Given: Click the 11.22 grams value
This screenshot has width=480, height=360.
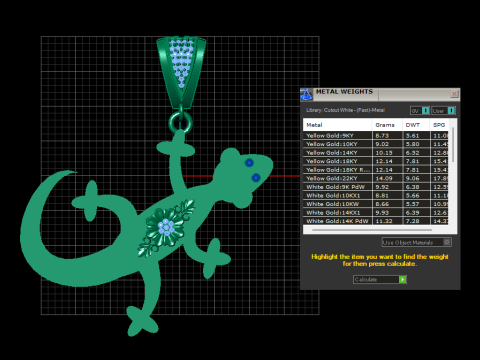Looking at the screenshot, I should 384,221.
